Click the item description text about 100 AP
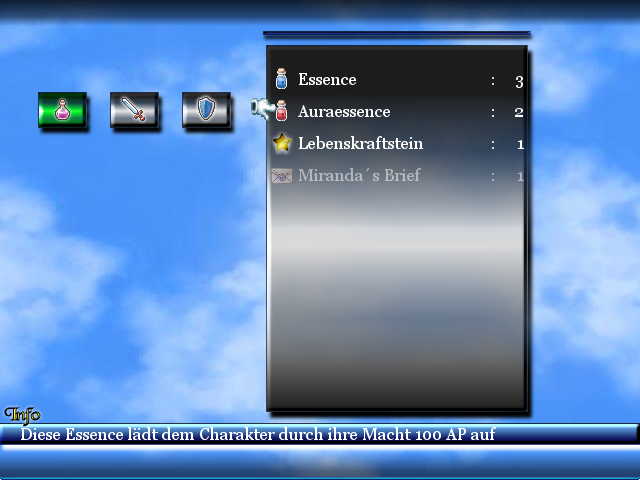The width and height of the screenshot is (640, 480). (x=258, y=434)
